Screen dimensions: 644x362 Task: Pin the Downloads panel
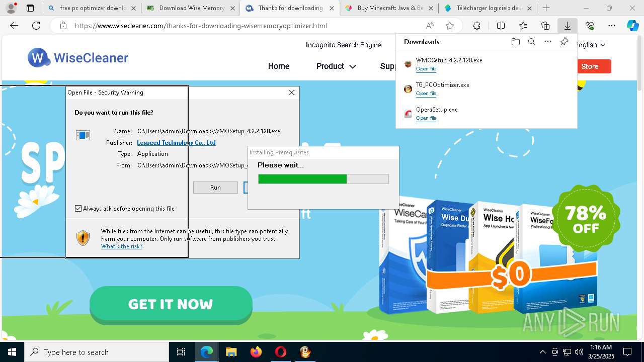point(565,42)
